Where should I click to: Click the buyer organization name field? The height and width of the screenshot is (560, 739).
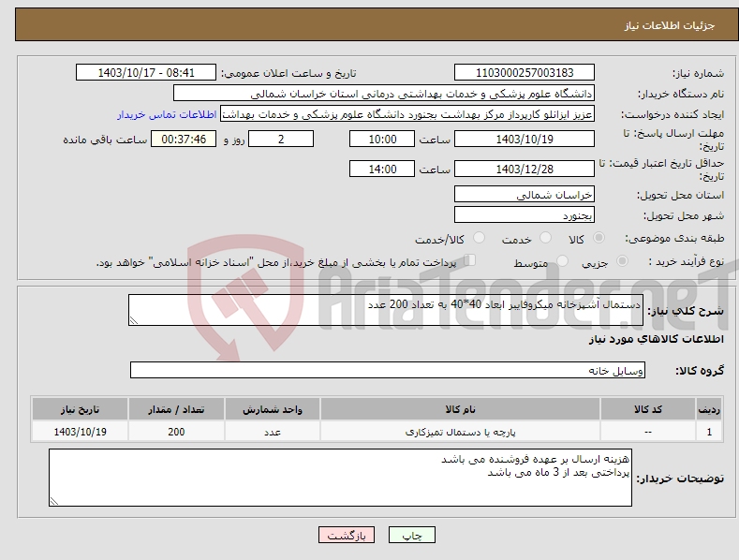(x=384, y=94)
